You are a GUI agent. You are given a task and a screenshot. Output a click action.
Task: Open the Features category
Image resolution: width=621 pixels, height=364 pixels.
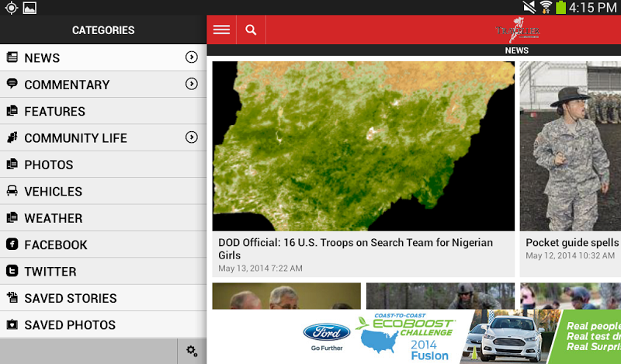point(54,111)
